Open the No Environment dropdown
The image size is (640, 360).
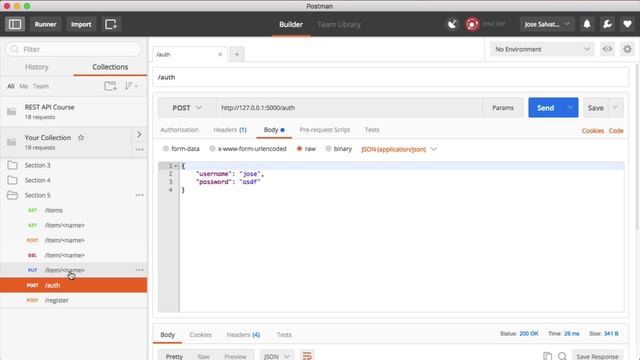(542, 49)
